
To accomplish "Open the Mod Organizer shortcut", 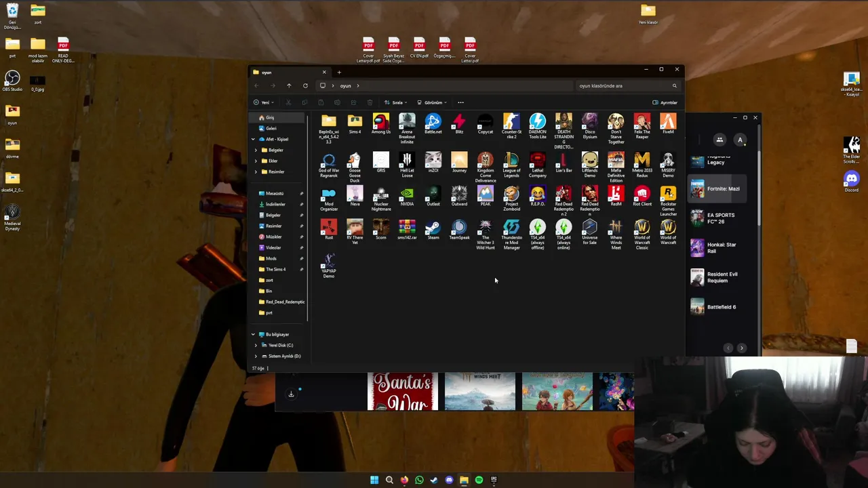I will pos(329,199).
